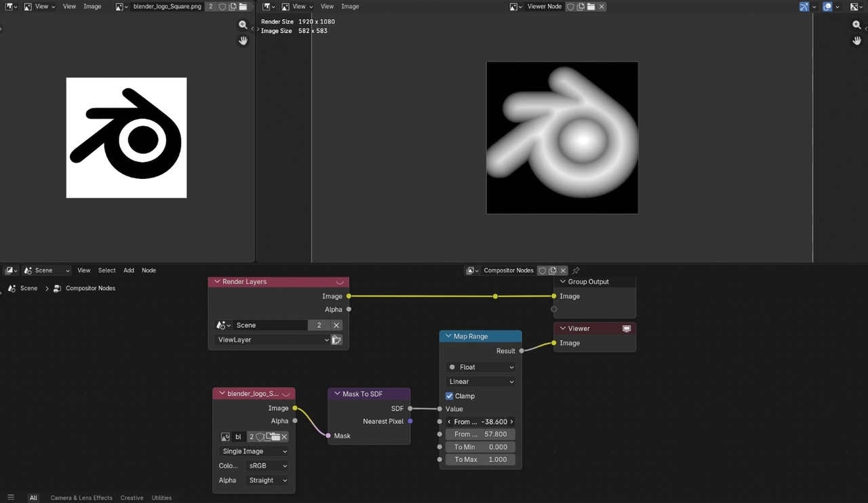Screen dimensions: 868x503
Task: Open sRGB color space dropdown in image node
Action: tap(267, 466)
